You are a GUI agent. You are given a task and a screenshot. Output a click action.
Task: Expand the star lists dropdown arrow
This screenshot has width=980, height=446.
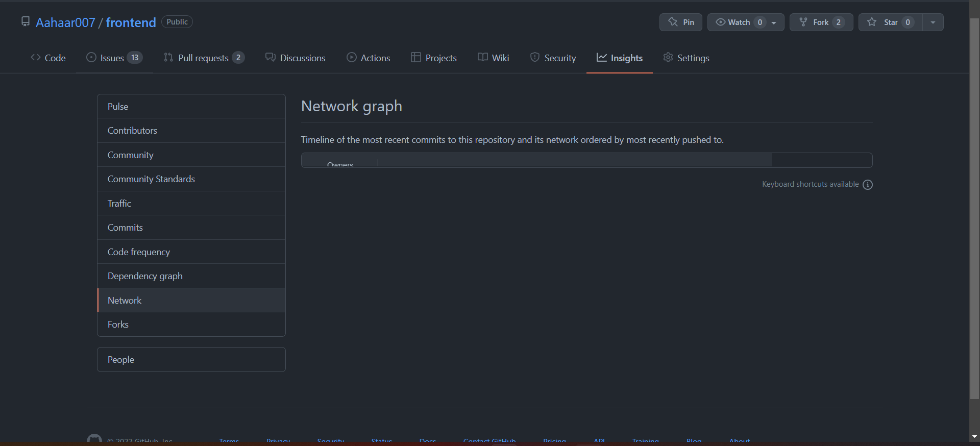click(x=933, y=22)
